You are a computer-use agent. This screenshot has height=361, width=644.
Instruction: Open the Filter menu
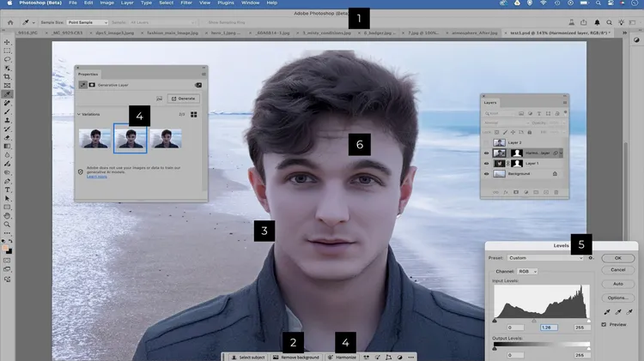186,3
